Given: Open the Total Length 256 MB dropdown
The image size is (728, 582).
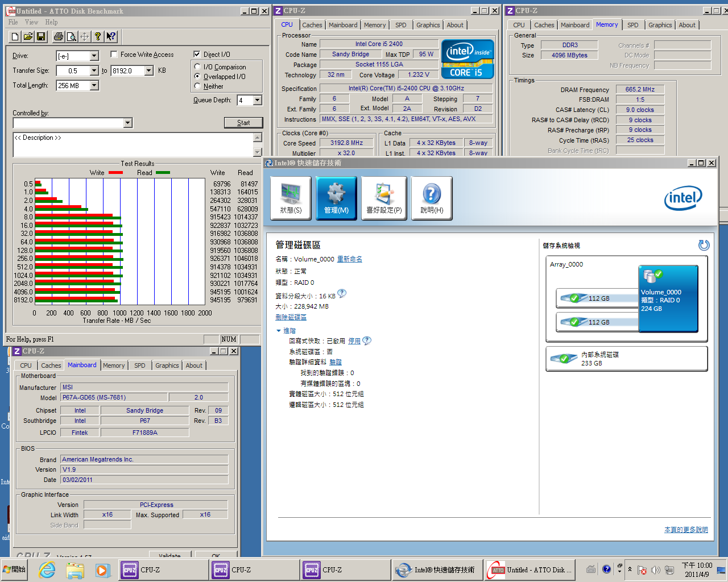Looking at the screenshot, I should 94,85.
